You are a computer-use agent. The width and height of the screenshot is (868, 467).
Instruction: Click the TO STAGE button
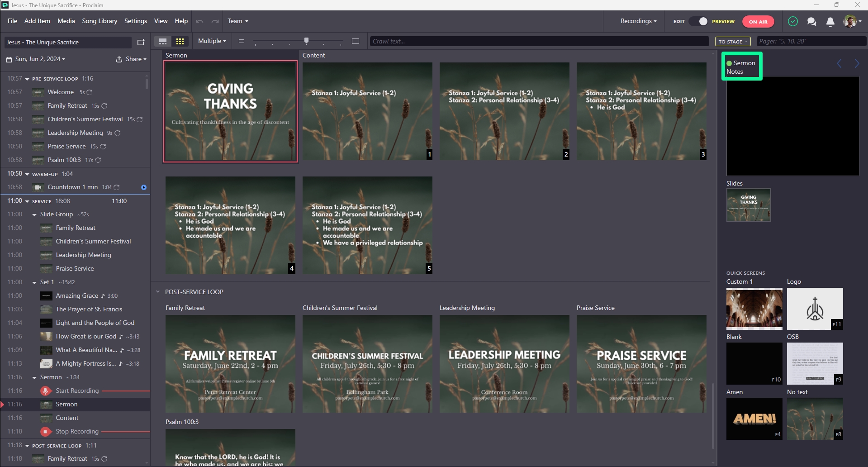tap(733, 42)
